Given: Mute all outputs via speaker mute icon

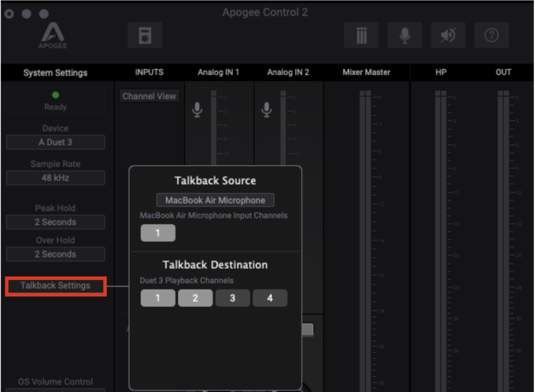Looking at the screenshot, I should click(x=448, y=35).
